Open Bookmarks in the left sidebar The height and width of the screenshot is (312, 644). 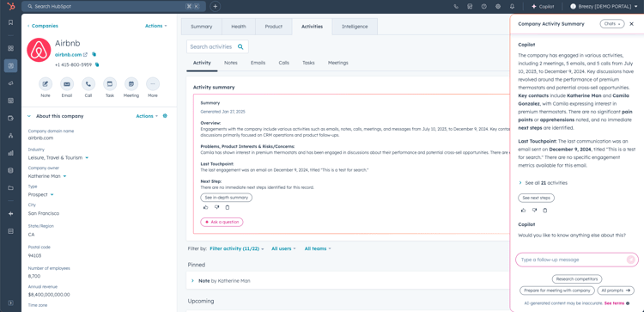click(x=10, y=22)
